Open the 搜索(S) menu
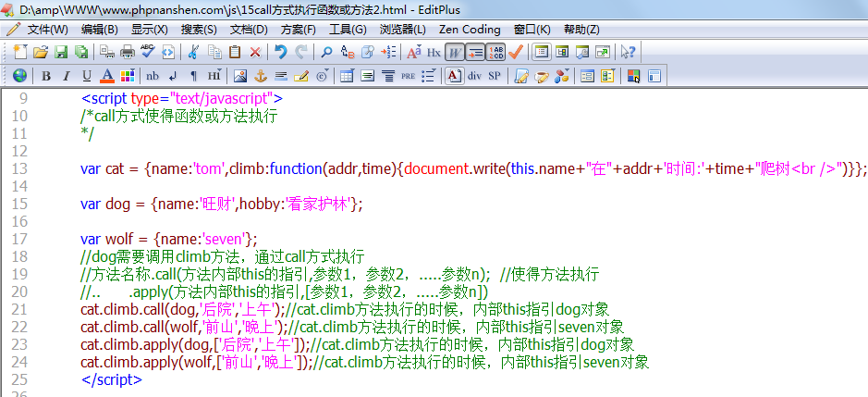Viewport: 868px width, 397px height. [x=199, y=30]
